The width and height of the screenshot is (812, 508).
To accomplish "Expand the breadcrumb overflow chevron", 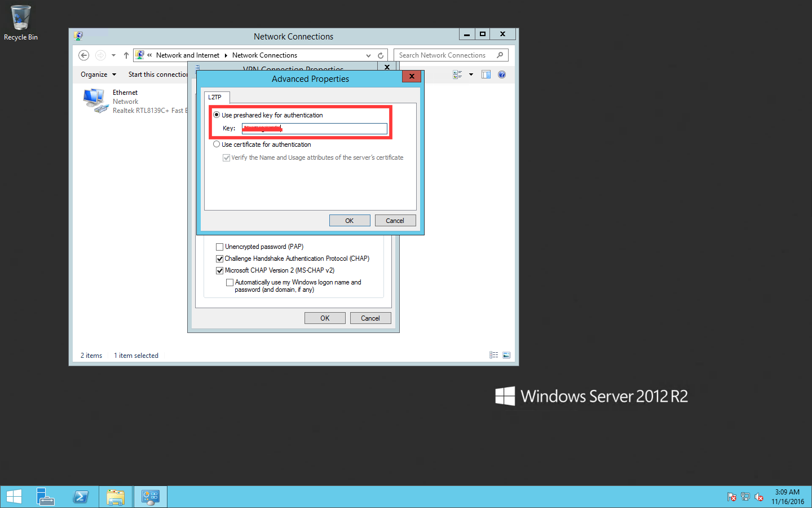I will coord(149,55).
